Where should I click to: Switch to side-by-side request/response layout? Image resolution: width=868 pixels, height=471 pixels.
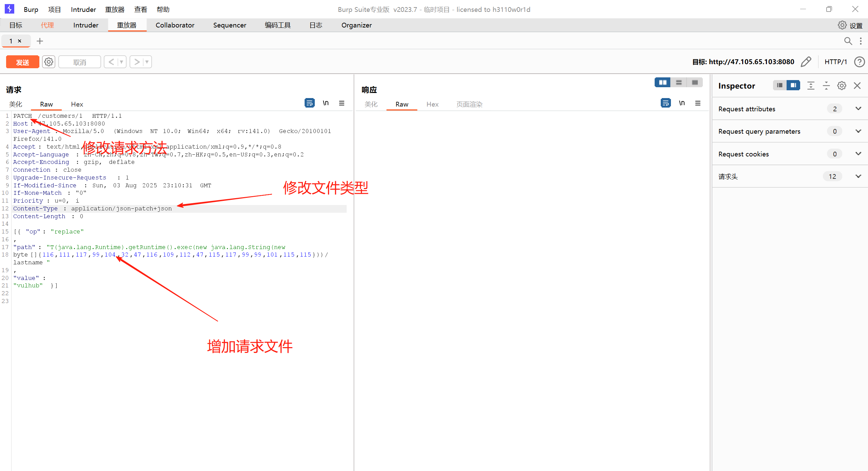[x=662, y=82]
